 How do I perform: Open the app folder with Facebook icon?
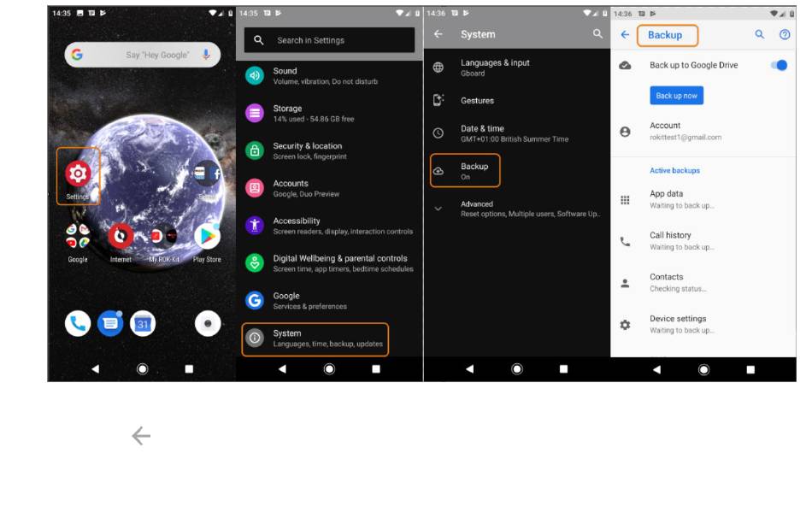[x=207, y=174]
